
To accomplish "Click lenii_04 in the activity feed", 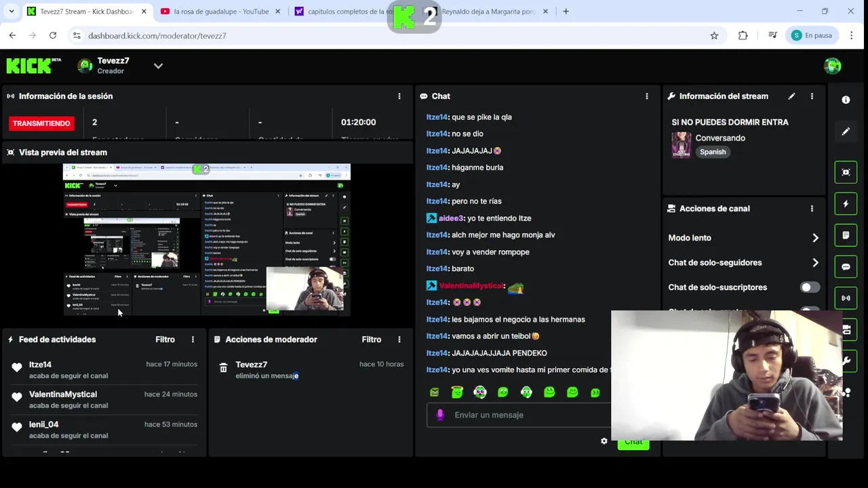I will click(x=44, y=424).
